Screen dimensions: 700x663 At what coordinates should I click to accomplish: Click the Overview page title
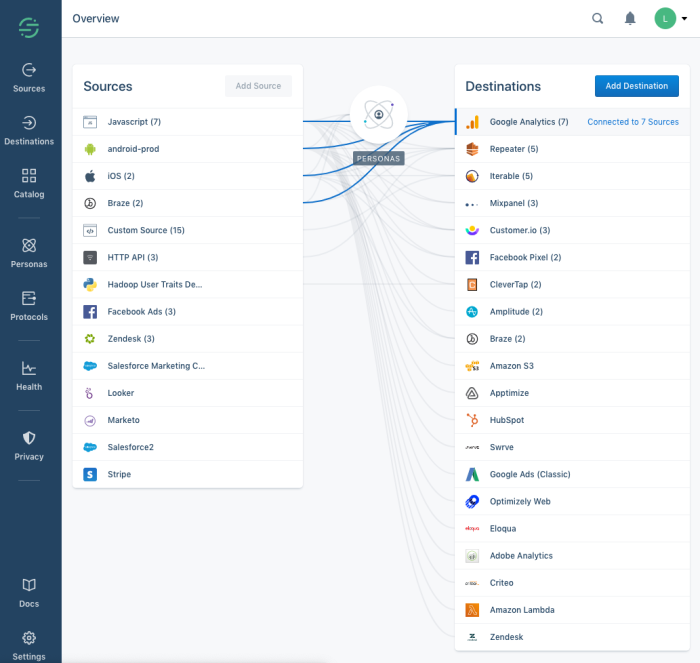[96, 18]
